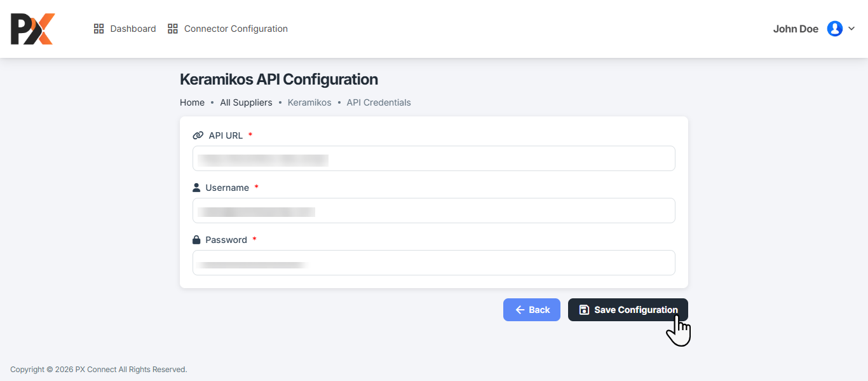Click the blue Back button
The image size is (868, 381).
point(532,310)
